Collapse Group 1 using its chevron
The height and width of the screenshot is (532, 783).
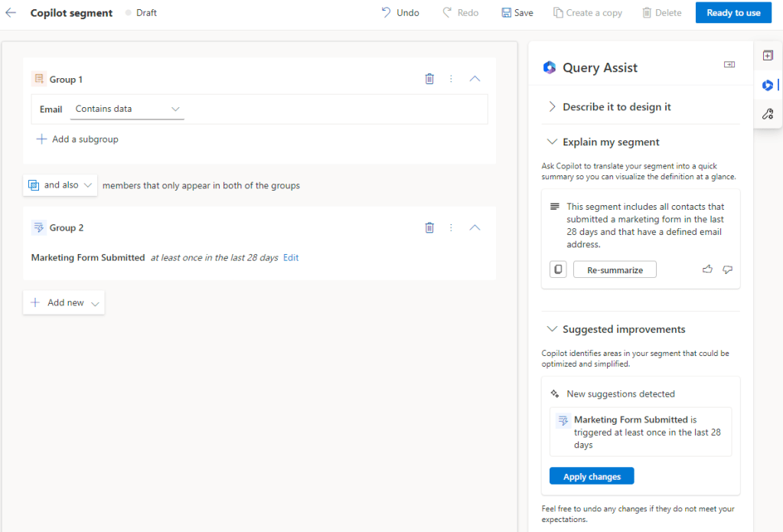click(x=475, y=78)
